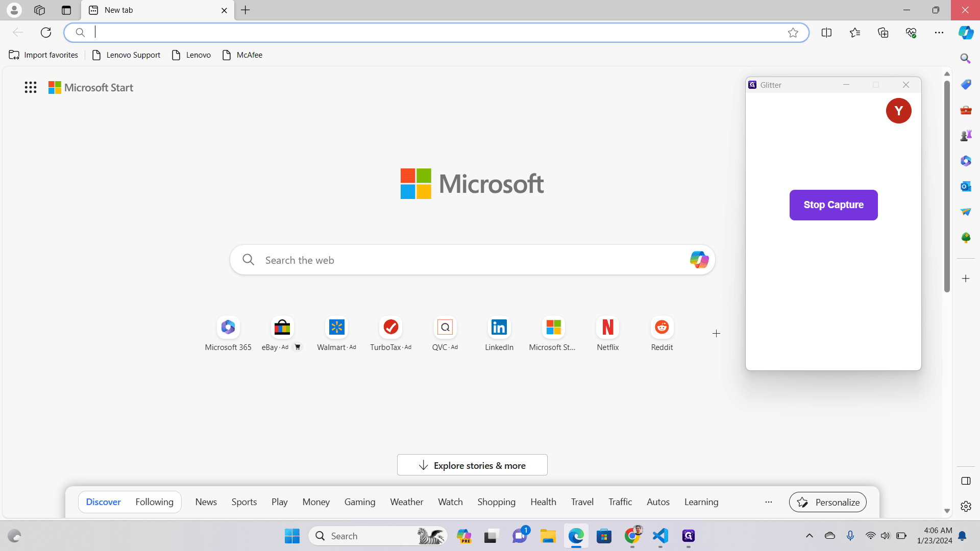This screenshot has width=980, height=551.
Task: Toggle the sidebar visibility button
Action: click(966, 481)
